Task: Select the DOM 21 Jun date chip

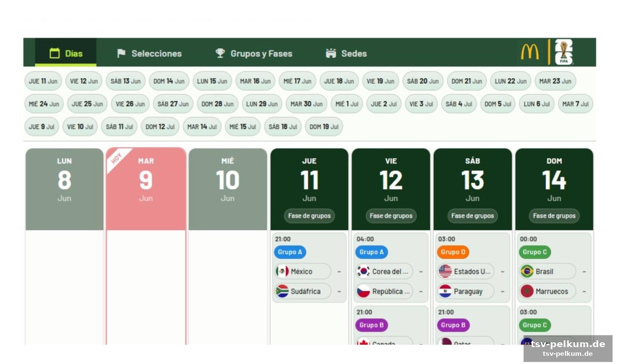Action: 467,81
